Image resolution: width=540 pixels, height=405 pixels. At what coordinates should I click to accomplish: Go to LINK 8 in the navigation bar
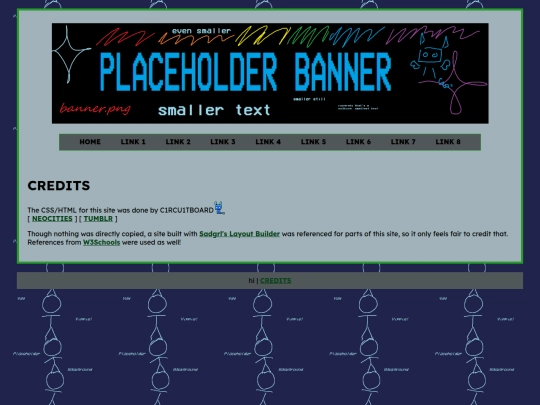coord(448,142)
